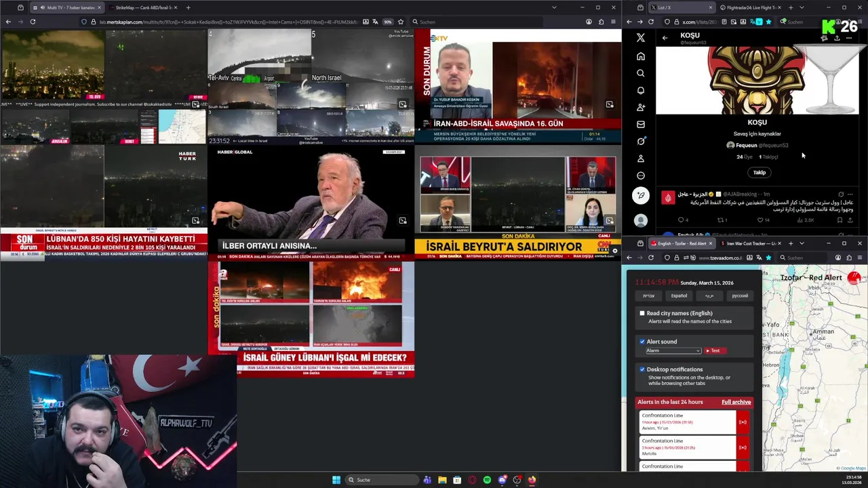Share the KOŞU list
Image resolution: width=868 pixels, height=488 pixels.
pyautogui.click(x=837, y=38)
